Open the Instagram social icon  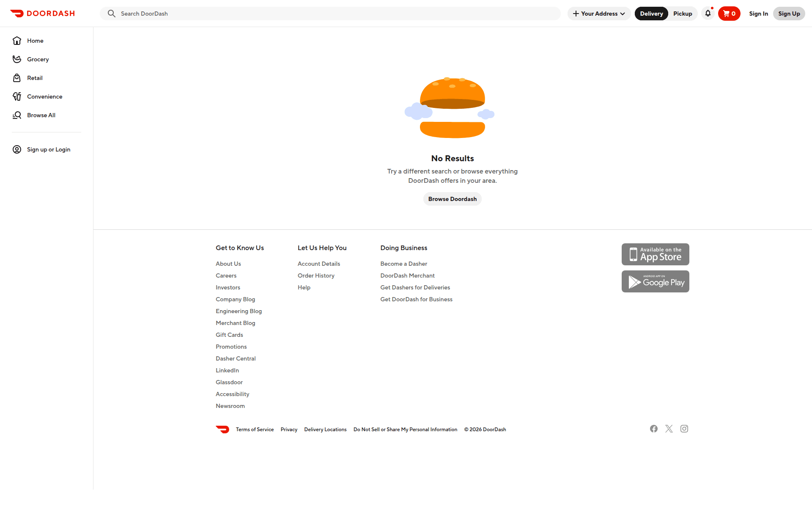pyautogui.click(x=684, y=429)
